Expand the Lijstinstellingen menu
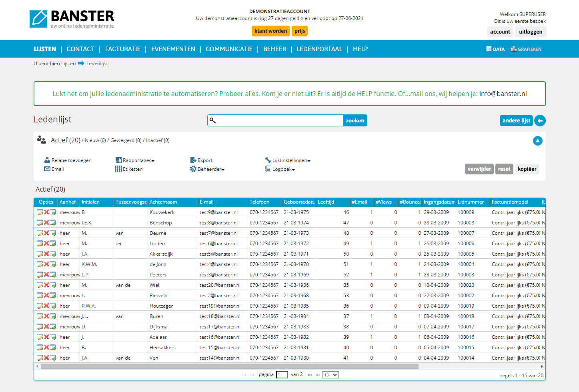 point(288,160)
